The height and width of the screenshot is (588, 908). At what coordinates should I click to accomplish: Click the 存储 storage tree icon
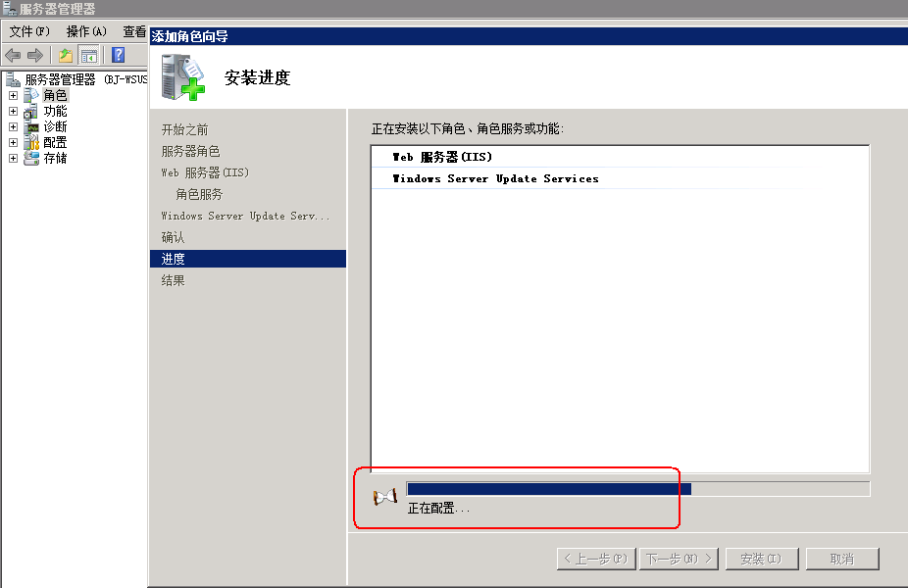pos(31,158)
